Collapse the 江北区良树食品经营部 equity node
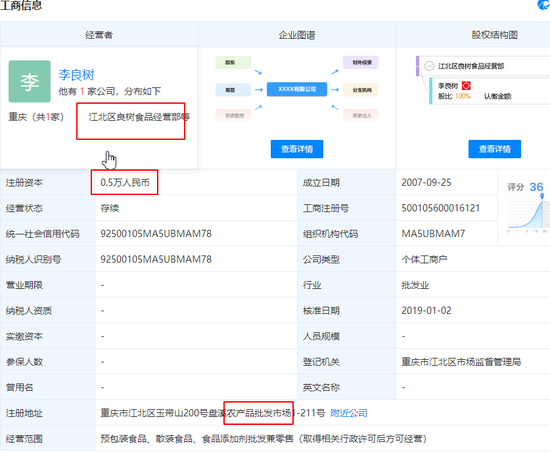This screenshot has height=459, width=550. [429, 66]
